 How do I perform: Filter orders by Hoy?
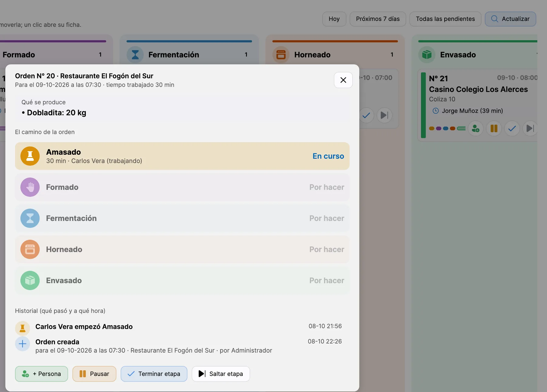pyautogui.click(x=334, y=19)
